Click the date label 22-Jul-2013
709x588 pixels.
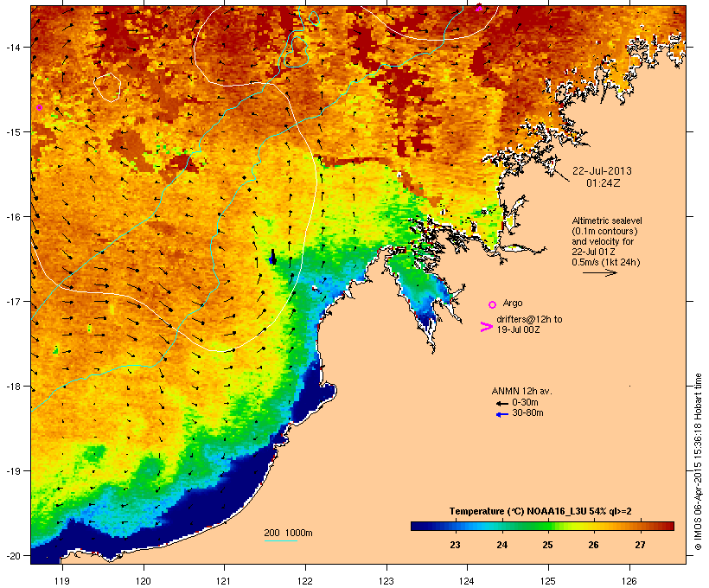pos(602,171)
